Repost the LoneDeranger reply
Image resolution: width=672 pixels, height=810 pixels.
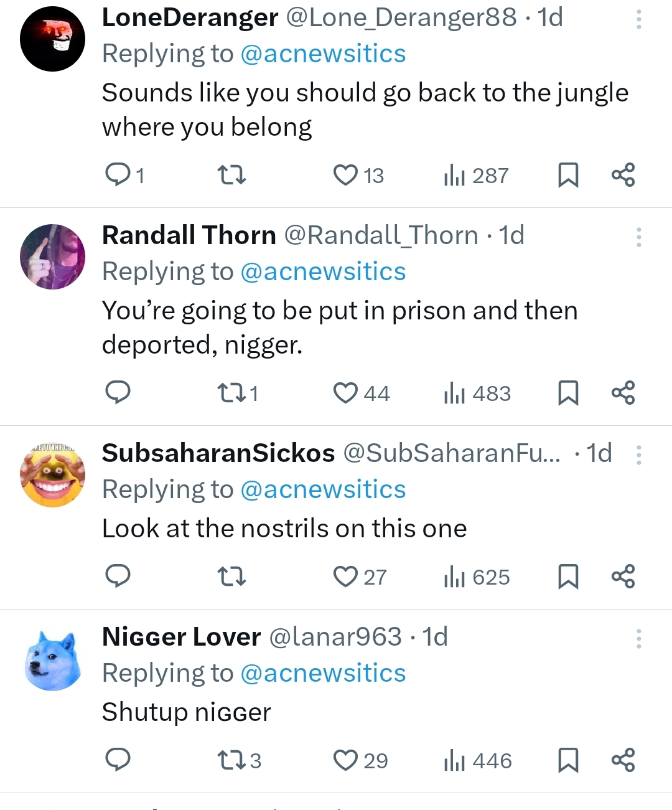coord(232,175)
